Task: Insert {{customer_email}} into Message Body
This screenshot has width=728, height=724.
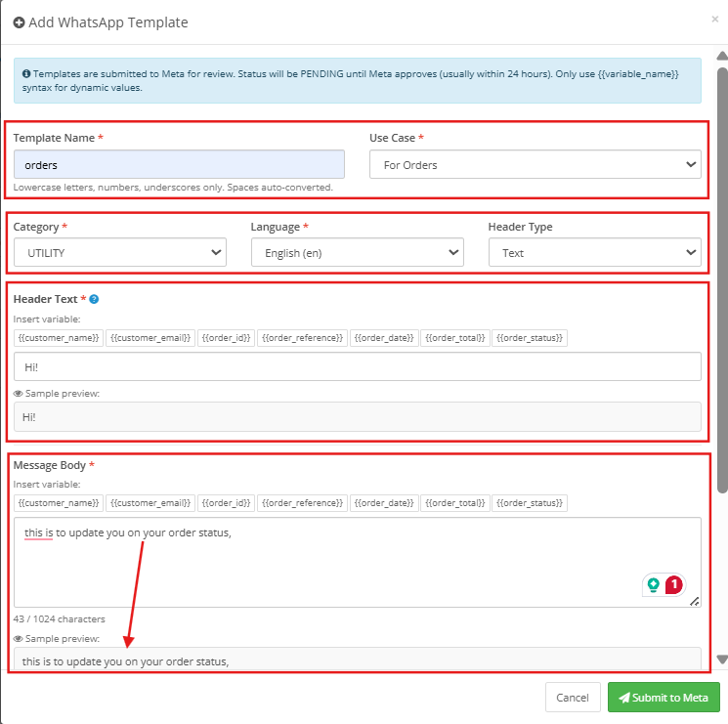Action: (x=150, y=503)
